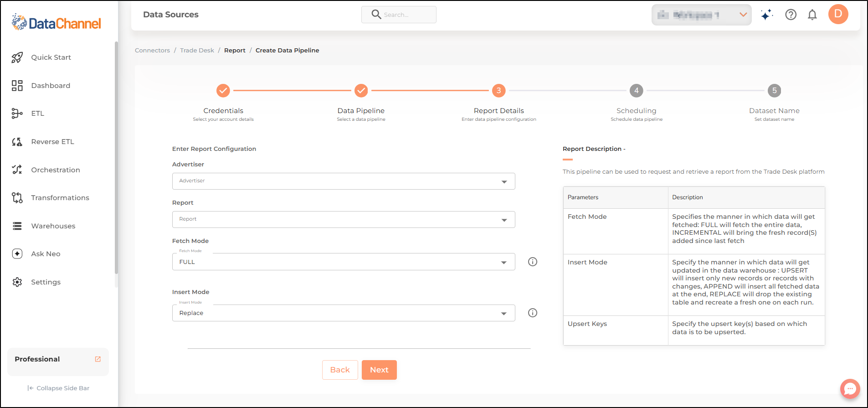Viewport: 868px width, 408px height.
Task: Click the 'Create Data Pipeline' breadcrumb text
Action: 288,51
